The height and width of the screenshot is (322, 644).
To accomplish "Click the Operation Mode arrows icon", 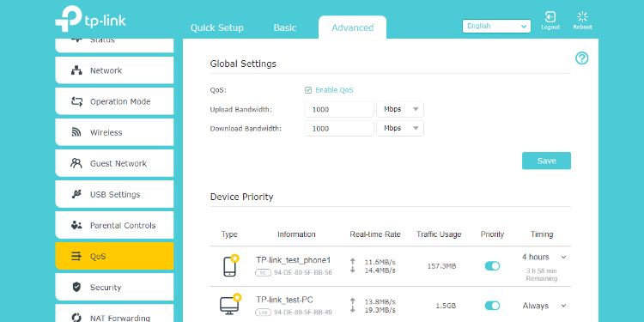I will point(76,101).
